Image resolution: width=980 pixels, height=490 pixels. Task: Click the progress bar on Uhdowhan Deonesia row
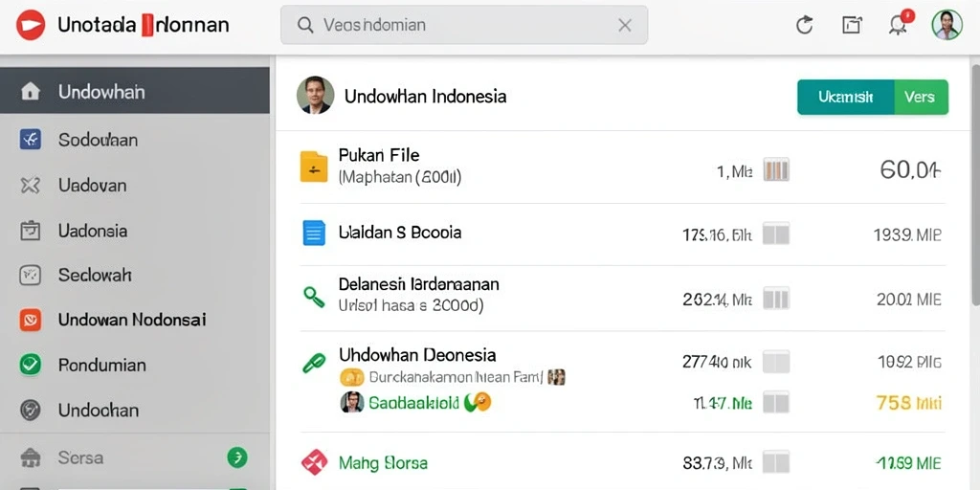pyautogui.click(x=776, y=361)
